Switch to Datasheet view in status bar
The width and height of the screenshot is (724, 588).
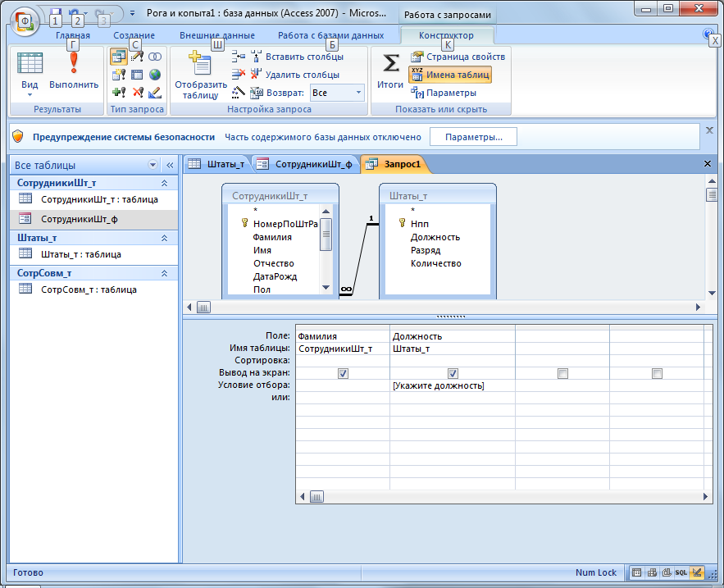pos(636,572)
